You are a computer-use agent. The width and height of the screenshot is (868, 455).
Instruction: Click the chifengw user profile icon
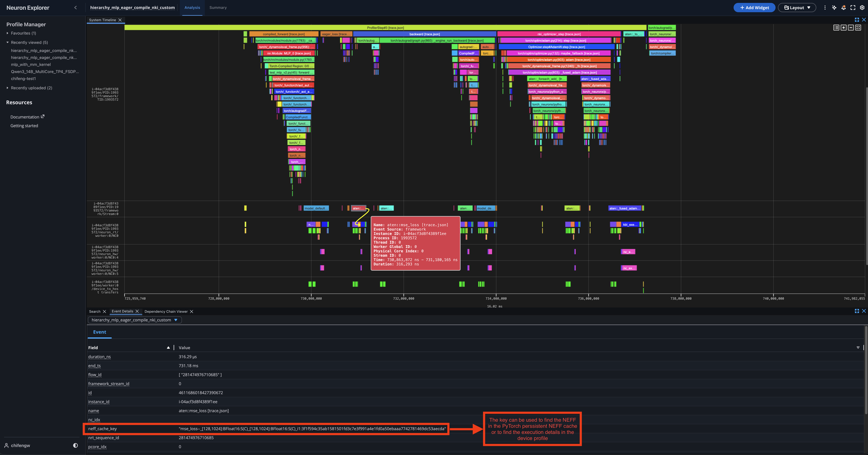[6, 445]
